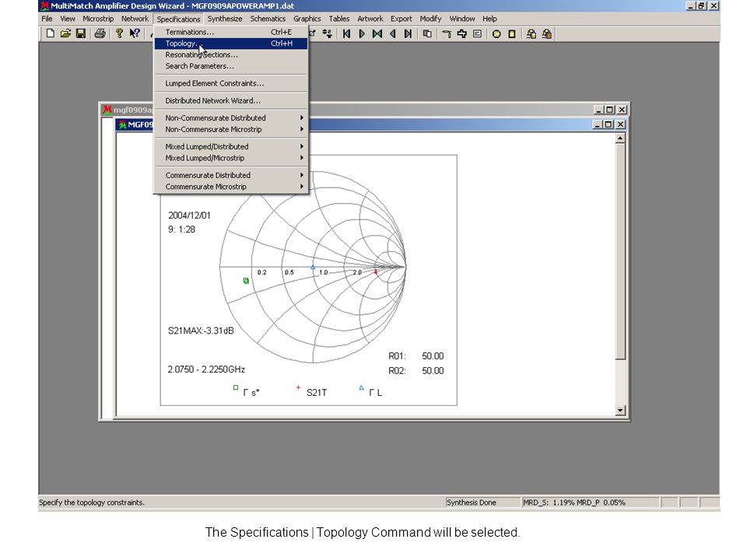Open the View menu
Viewport: 747px width, 560px height.
click(67, 19)
